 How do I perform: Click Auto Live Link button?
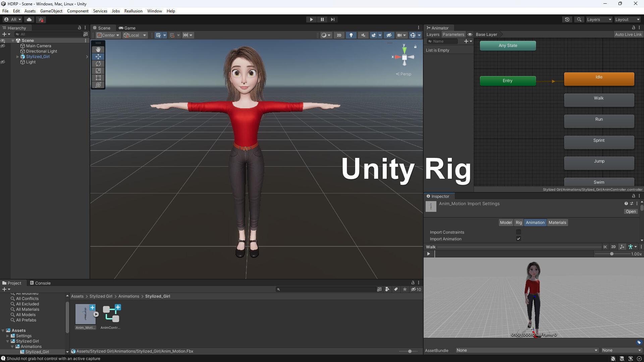[628, 35]
